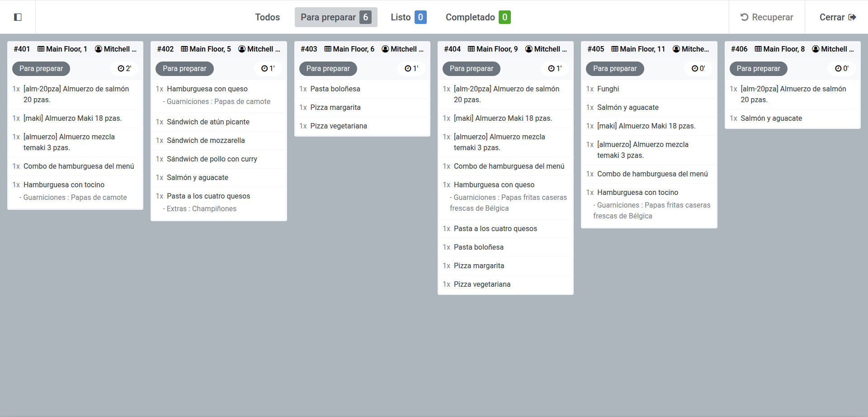Click user avatar icon on order #402
The width and height of the screenshot is (868, 417).
tap(242, 49)
